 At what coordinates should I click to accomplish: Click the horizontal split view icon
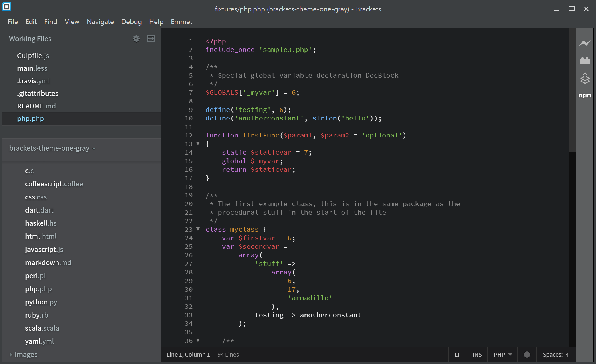click(x=151, y=39)
